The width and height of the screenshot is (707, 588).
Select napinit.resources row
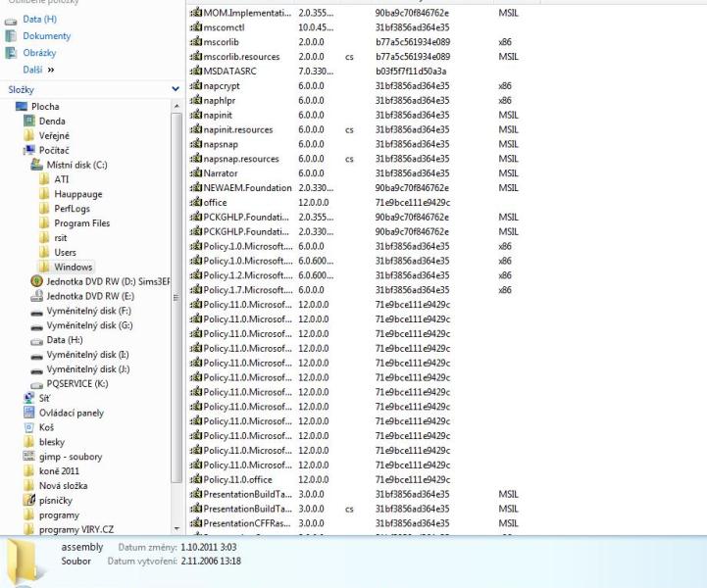pyautogui.click(x=354, y=129)
